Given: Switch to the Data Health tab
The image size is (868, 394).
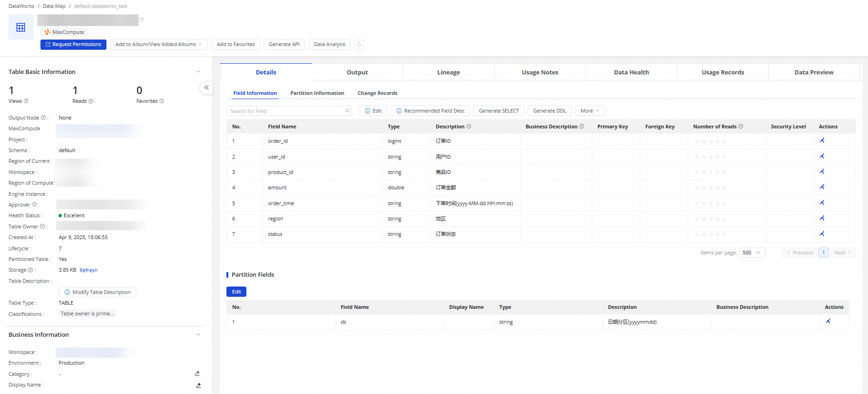Looking at the screenshot, I should (631, 72).
